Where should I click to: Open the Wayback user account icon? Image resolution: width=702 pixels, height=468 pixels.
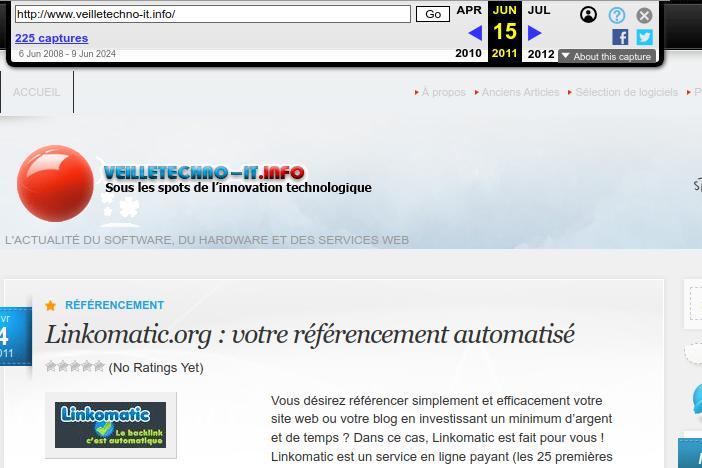pos(589,15)
